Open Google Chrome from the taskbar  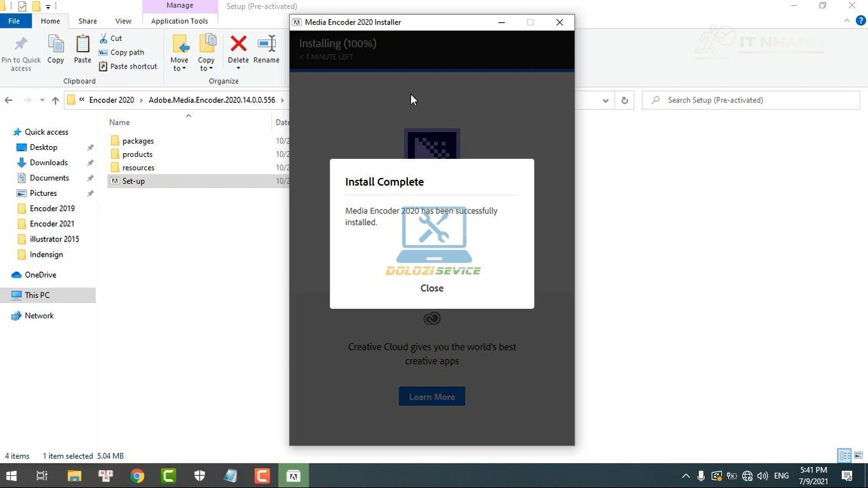137,476
